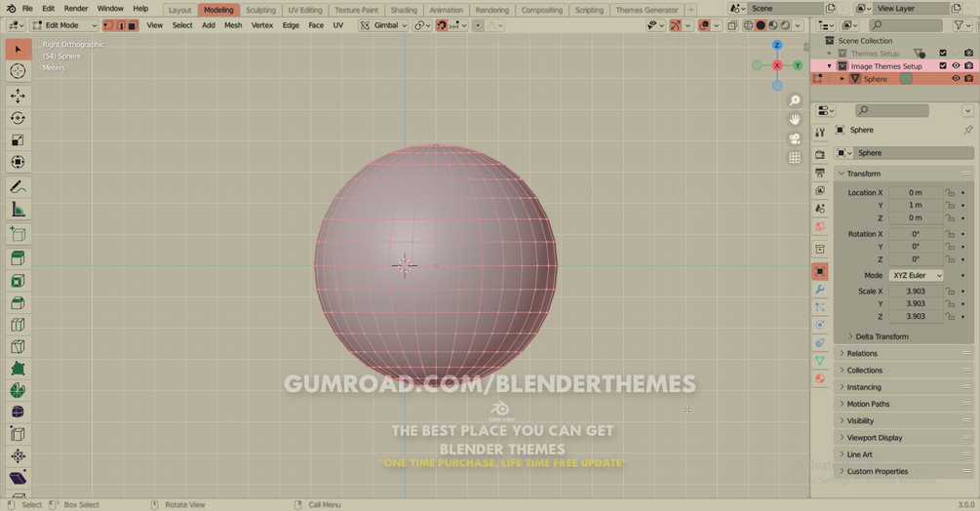Screen dimensions: 980x511
Task: Open the Modifiers wrench properties tab
Action: (x=820, y=290)
